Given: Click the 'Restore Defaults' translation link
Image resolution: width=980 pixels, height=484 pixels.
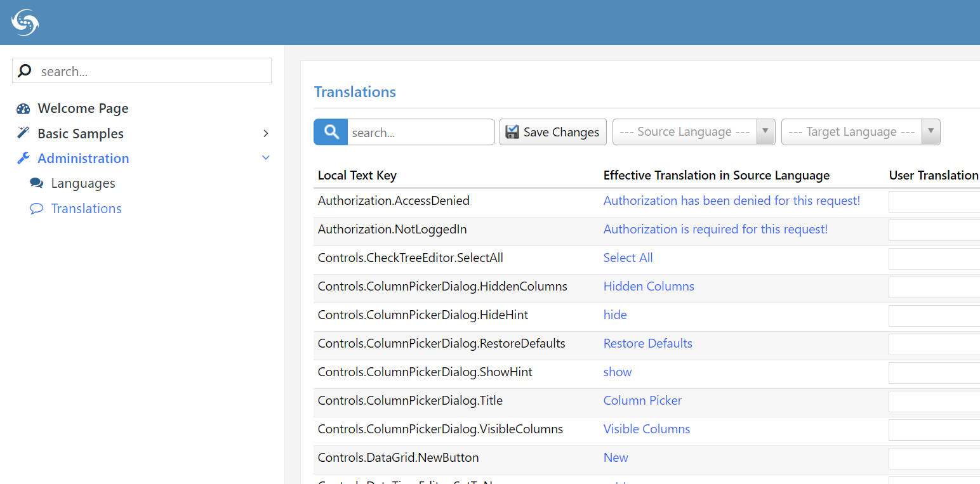Looking at the screenshot, I should tap(647, 343).
